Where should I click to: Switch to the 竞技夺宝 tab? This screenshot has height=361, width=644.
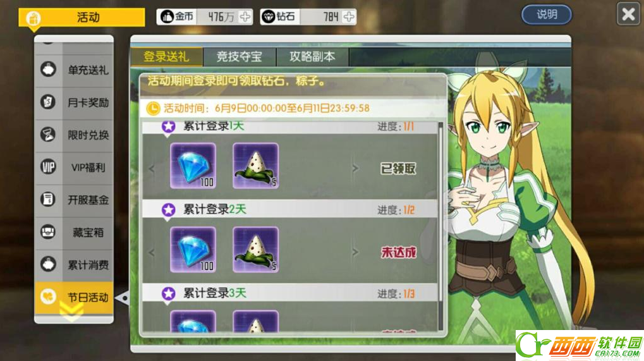[x=240, y=57]
